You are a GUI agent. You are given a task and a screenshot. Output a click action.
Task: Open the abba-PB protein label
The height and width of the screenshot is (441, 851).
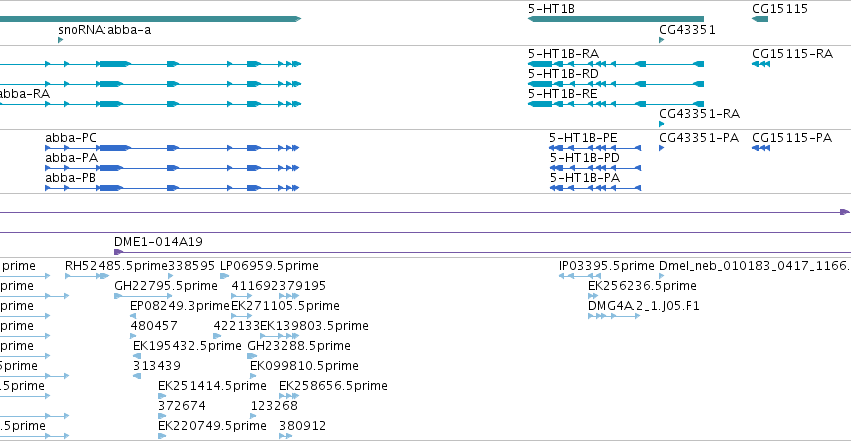tap(71, 178)
